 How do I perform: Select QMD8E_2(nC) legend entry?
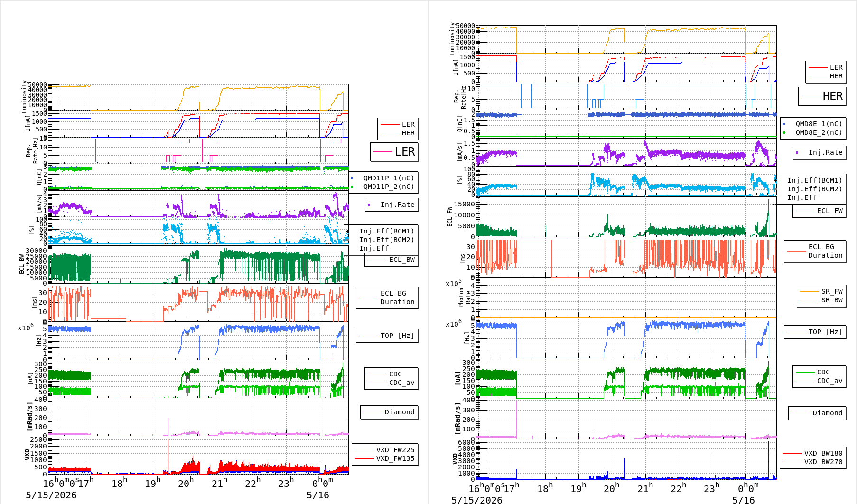pos(819,132)
